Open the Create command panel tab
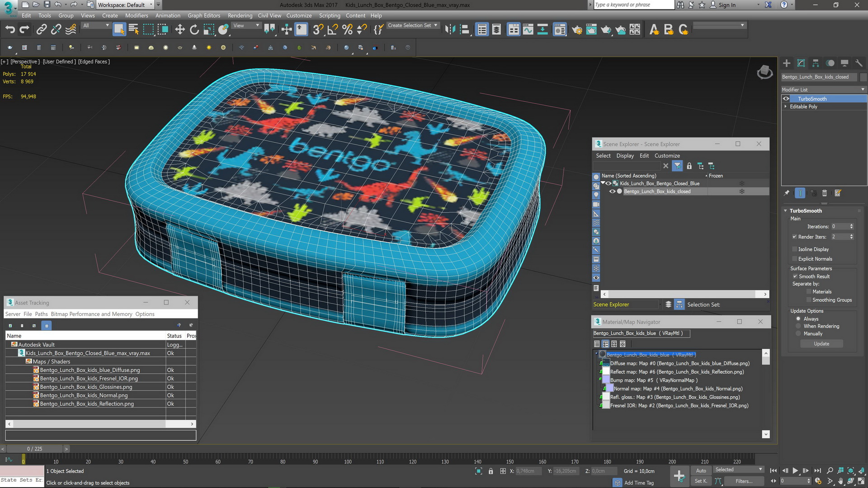868x488 pixels. 787,63
